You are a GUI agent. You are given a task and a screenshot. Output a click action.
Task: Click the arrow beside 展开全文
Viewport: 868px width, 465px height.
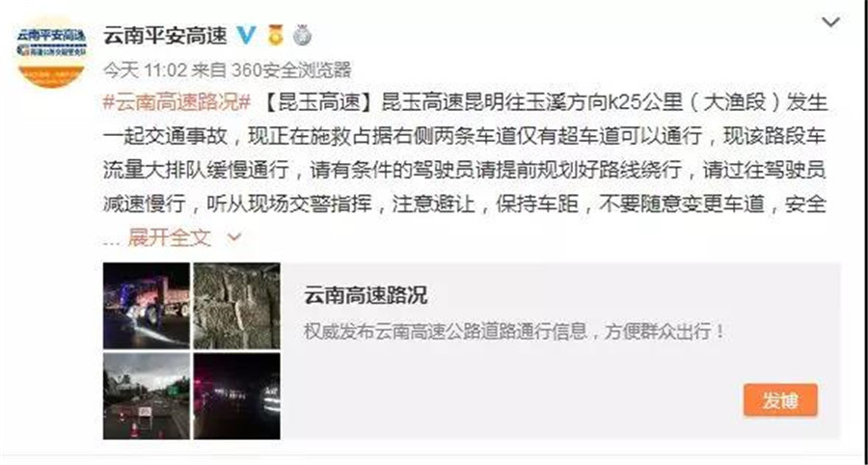(x=234, y=237)
